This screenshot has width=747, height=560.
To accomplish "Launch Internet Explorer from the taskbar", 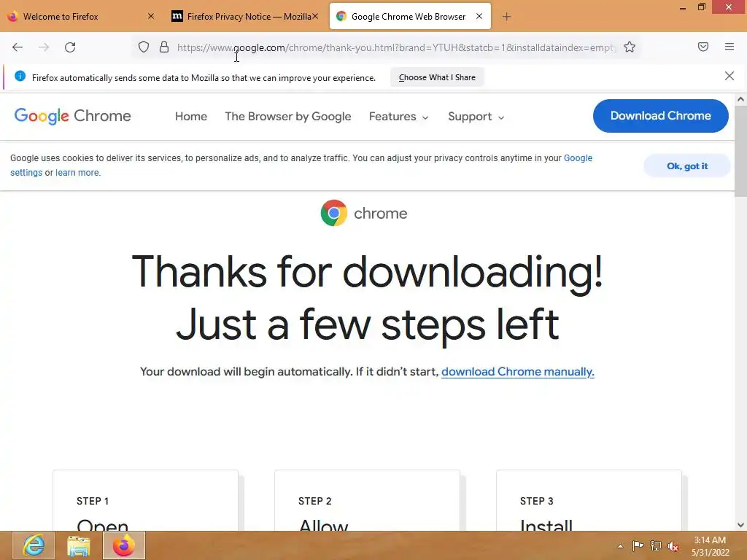I will coord(34,545).
